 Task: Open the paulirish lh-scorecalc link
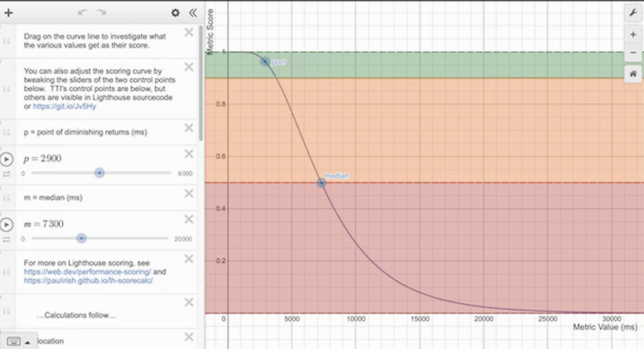click(88, 281)
